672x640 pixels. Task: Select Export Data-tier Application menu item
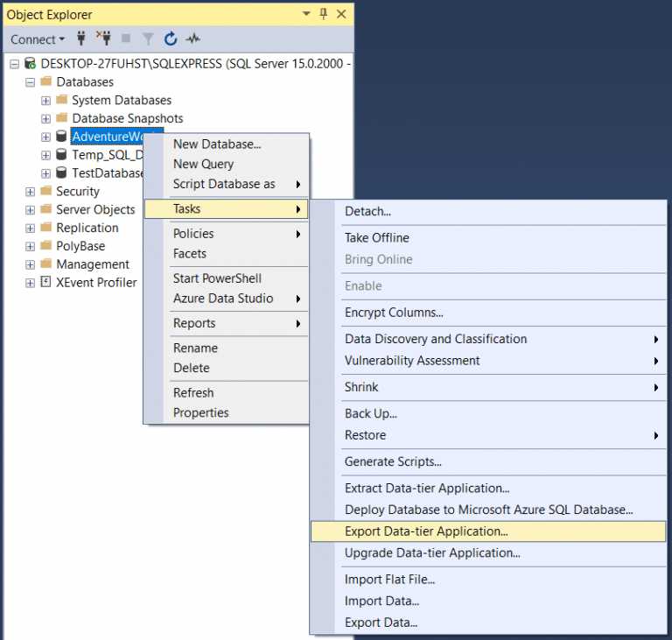[426, 531]
